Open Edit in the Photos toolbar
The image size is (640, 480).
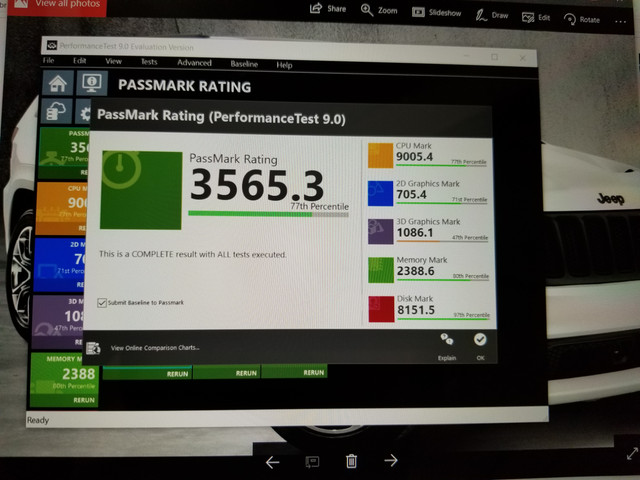click(528, 18)
